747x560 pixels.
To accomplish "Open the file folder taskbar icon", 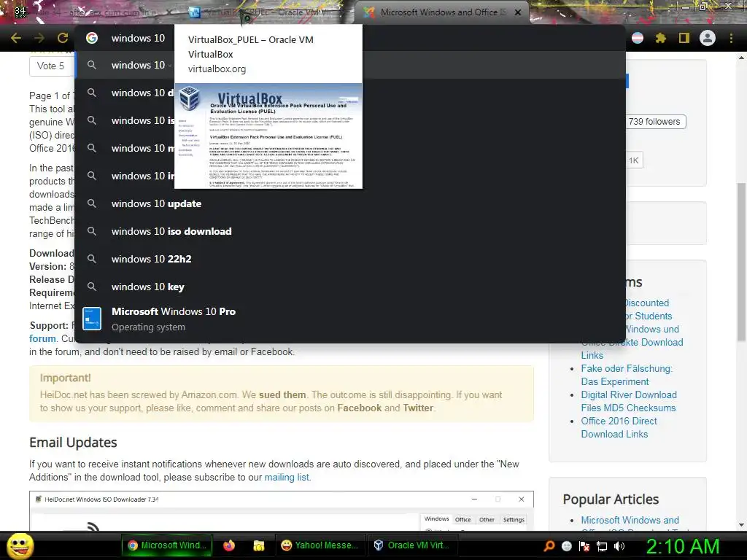I will point(259,545).
